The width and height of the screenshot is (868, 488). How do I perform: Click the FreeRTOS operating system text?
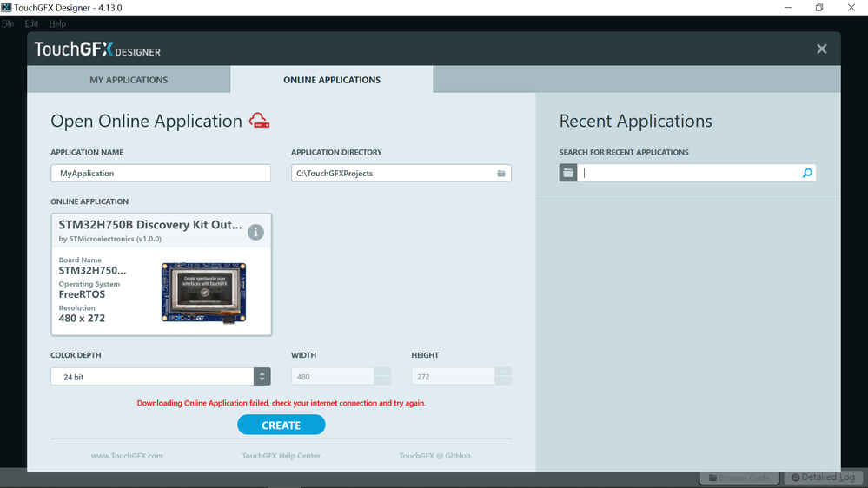[82, 294]
